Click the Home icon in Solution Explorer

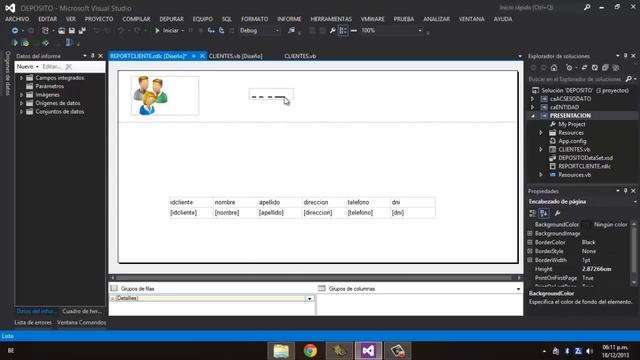click(554, 68)
